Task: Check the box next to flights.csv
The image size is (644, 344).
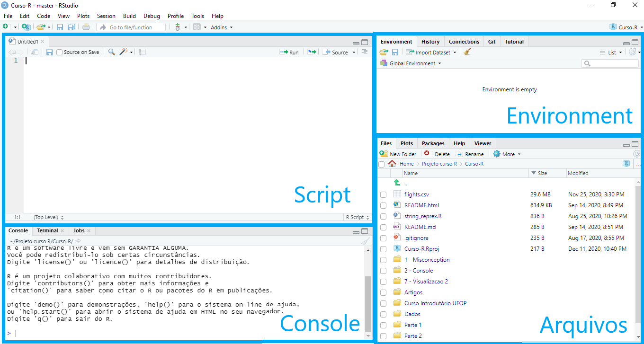Action: pos(383,194)
